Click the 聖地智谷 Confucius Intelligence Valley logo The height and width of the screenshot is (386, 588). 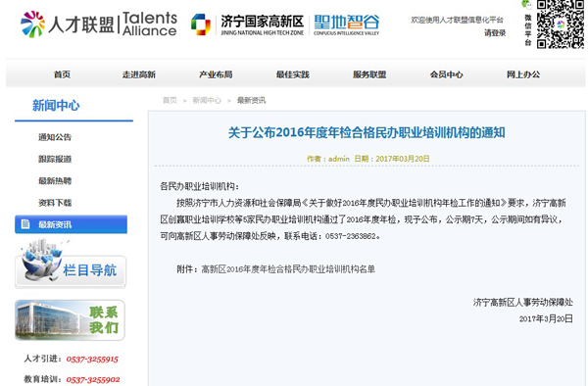[x=347, y=24]
